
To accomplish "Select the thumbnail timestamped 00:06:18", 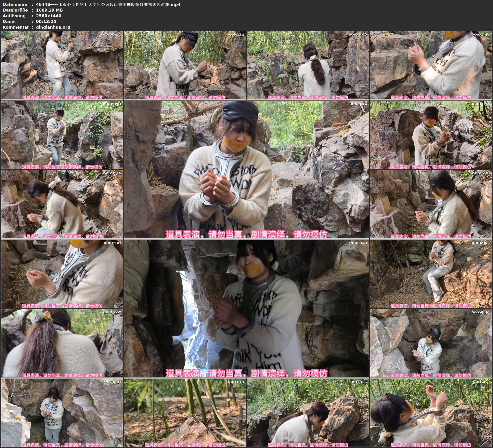I will [x=431, y=204].
